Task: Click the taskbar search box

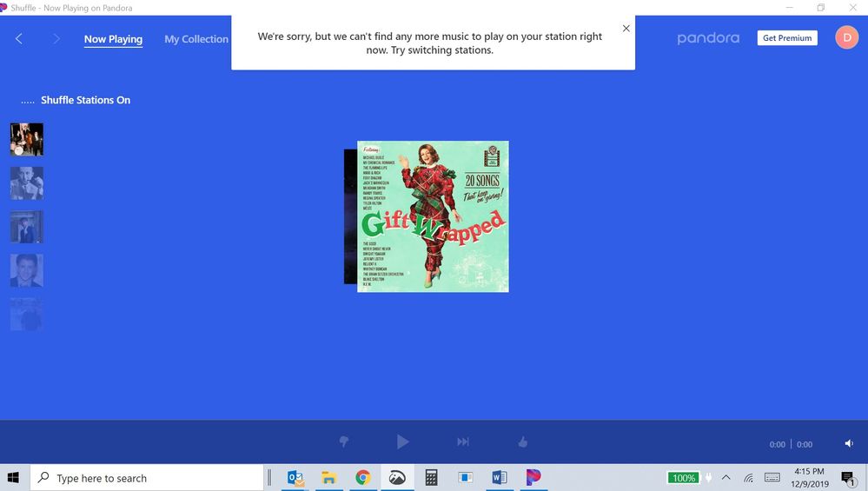Action: click(x=147, y=478)
